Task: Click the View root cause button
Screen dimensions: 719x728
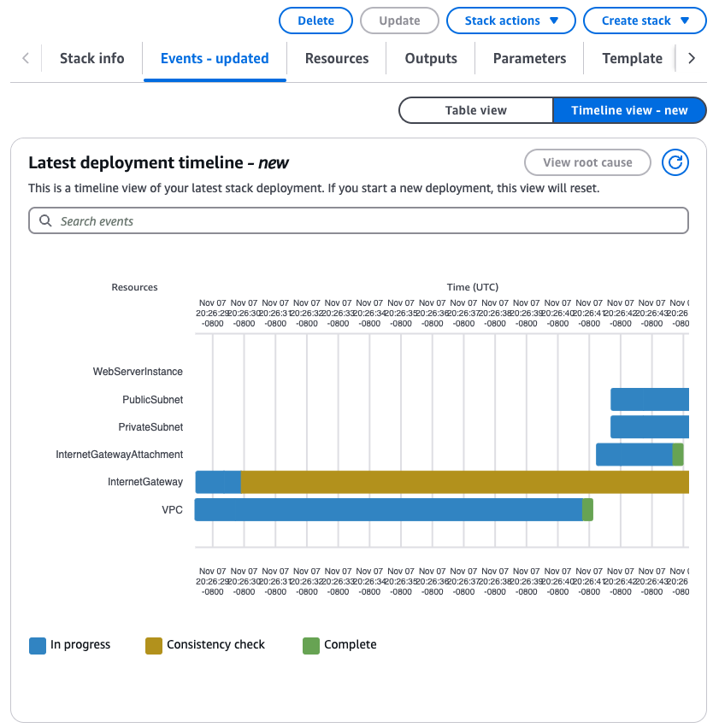Action: 587,162
